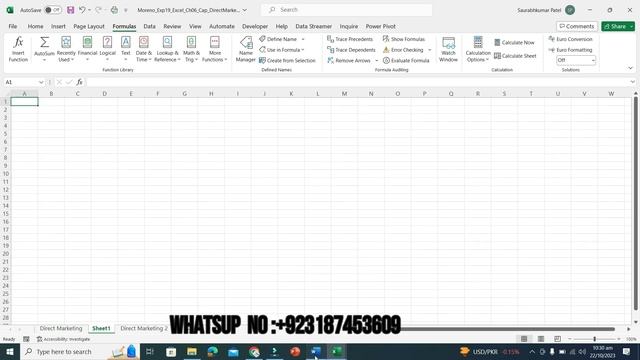
Task: Open the Watch Window
Action: 448,49
